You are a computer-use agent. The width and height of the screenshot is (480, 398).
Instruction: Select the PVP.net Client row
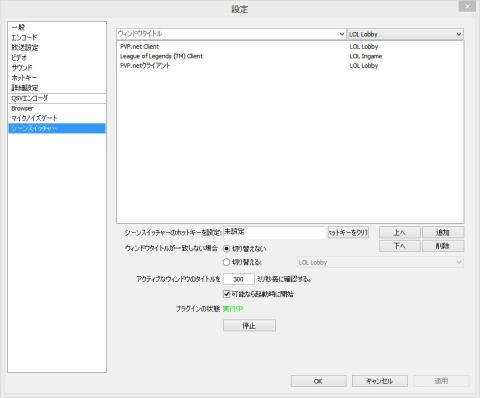point(290,47)
